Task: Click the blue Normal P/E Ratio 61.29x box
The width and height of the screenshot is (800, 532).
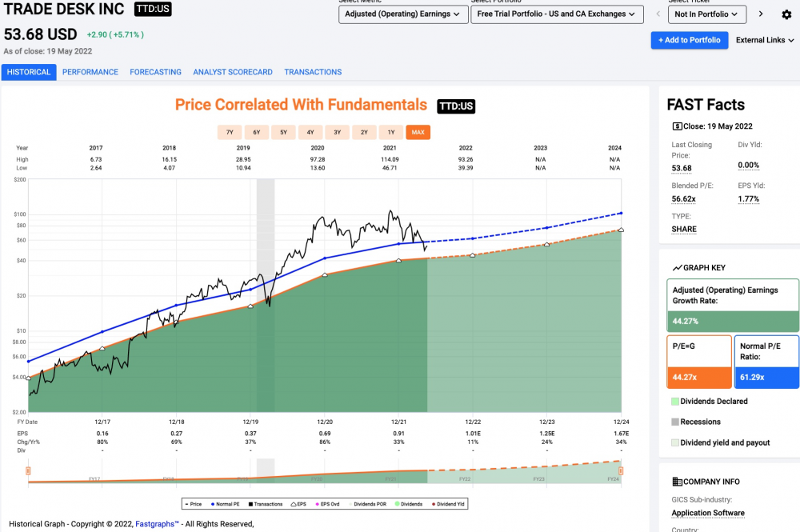Action: pyautogui.click(x=767, y=362)
